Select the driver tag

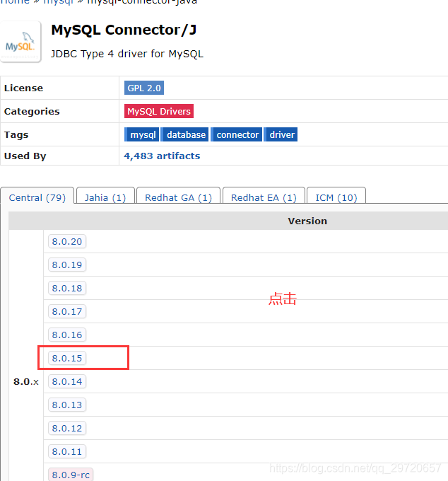point(281,134)
